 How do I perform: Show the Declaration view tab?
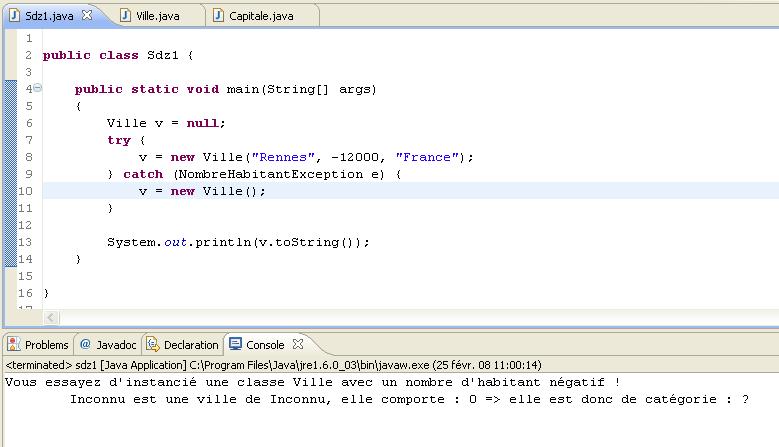(x=183, y=345)
